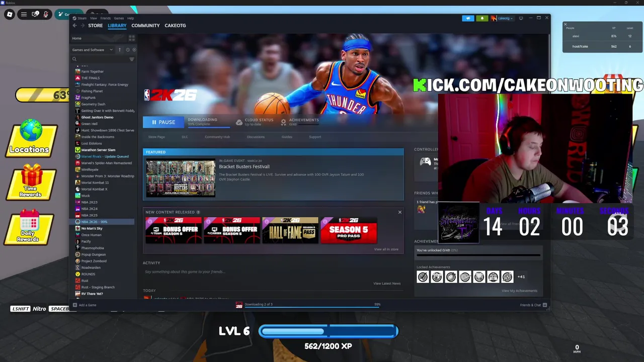Open the Roblox hamburger menu icon
The height and width of the screenshot is (362, 644).
click(24, 15)
